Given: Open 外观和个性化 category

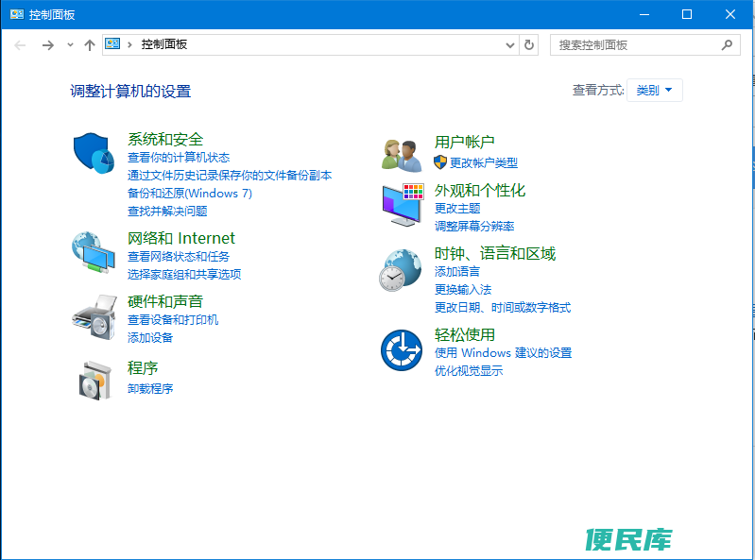Looking at the screenshot, I should (x=480, y=190).
